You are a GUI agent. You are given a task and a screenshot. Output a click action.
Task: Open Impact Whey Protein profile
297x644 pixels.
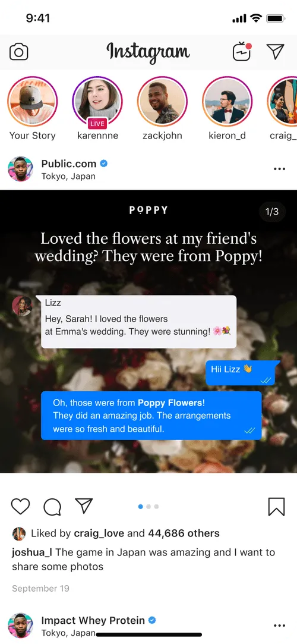[93, 620]
